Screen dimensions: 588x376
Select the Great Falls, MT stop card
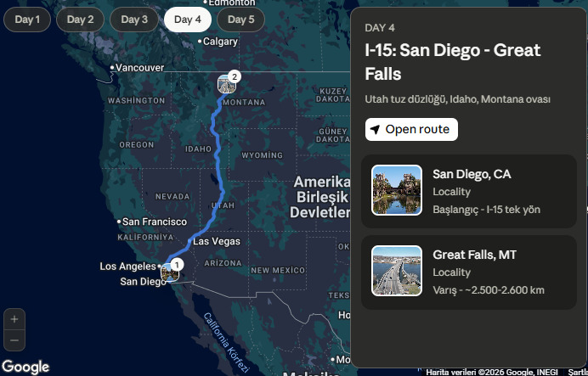point(469,272)
